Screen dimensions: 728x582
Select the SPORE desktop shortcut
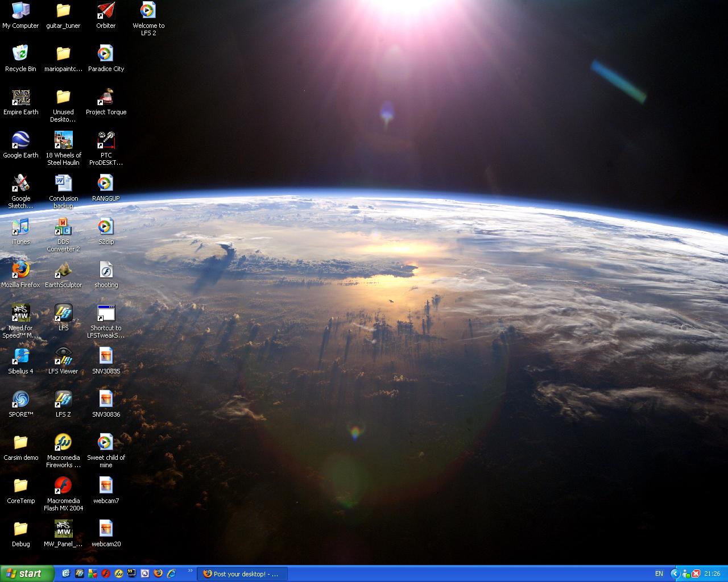click(x=20, y=404)
